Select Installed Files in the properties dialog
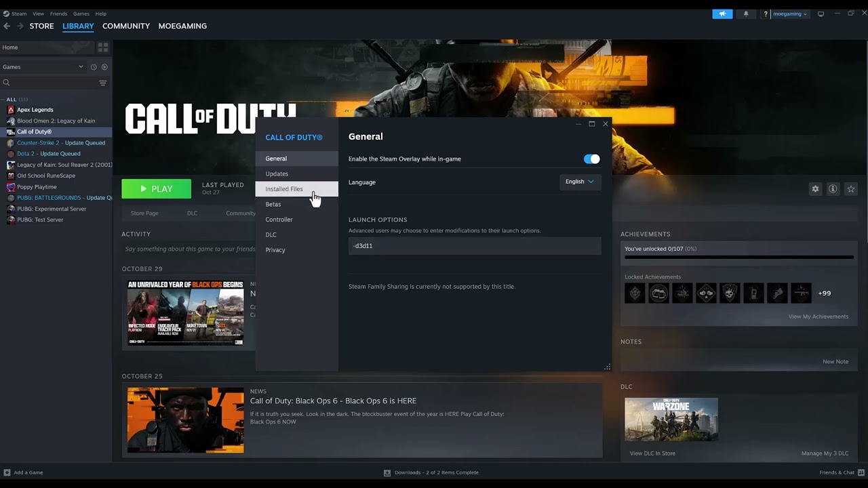Viewport: 868px width, 488px height. [x=297, y=189]
